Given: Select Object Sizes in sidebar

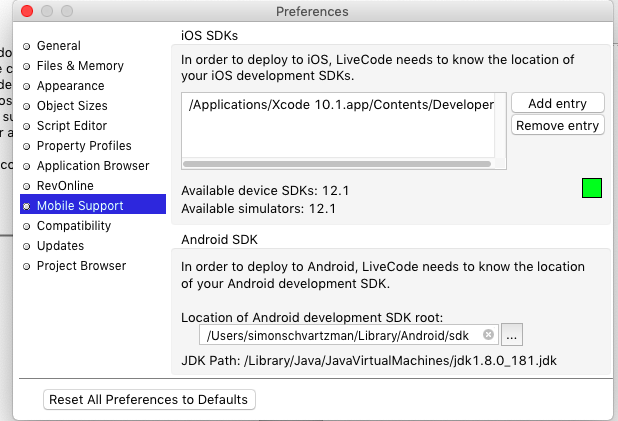Looking at the screenshot, I should click(72, 106).
